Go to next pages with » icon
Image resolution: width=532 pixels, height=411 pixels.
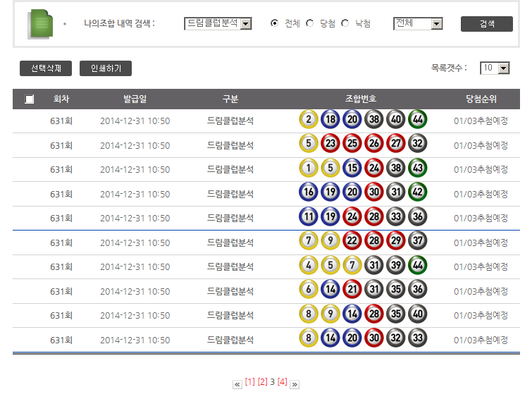coord(295,384)
